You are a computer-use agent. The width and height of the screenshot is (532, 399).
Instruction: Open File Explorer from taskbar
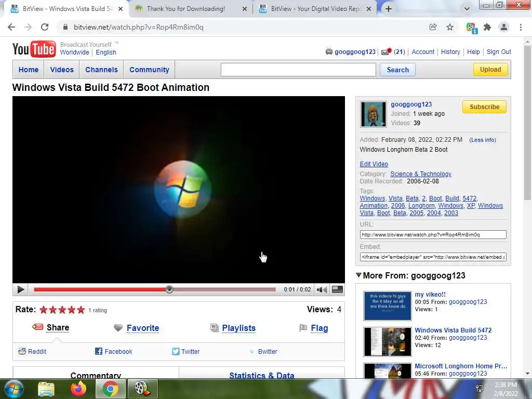(x=46, y=389)
